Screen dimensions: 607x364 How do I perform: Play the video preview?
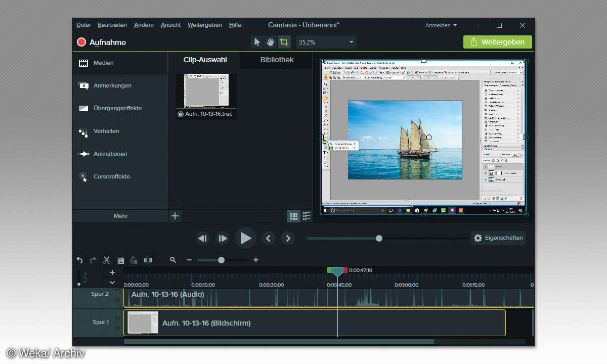[x=245, y=238]
